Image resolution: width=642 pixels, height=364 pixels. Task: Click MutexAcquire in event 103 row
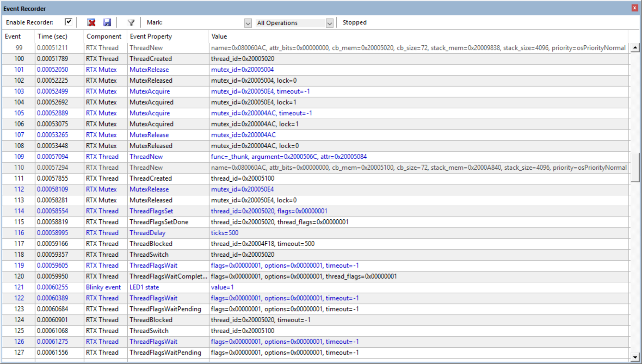tap(150, 91)
